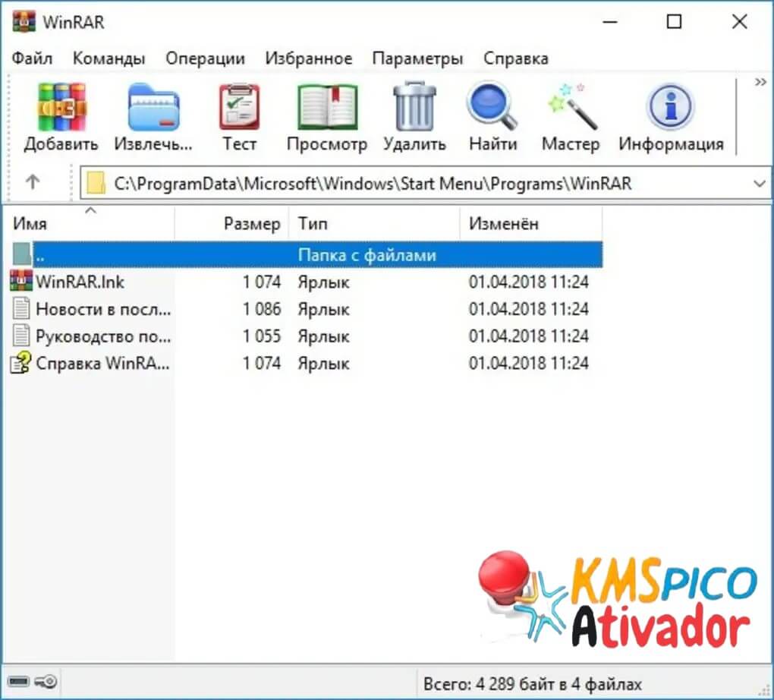Select the Справка WinRAR shortcut file

(x=102, y=364)
